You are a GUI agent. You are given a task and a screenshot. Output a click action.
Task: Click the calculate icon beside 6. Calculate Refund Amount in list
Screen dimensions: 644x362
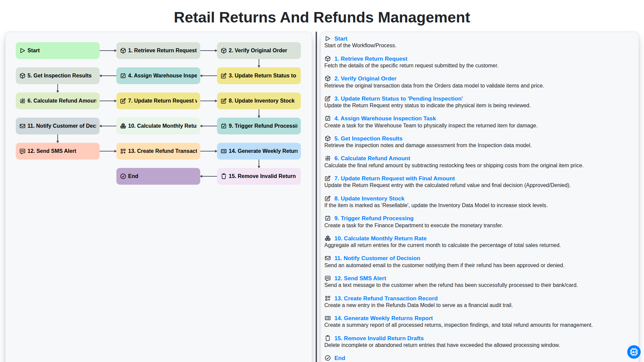point(328,158)
